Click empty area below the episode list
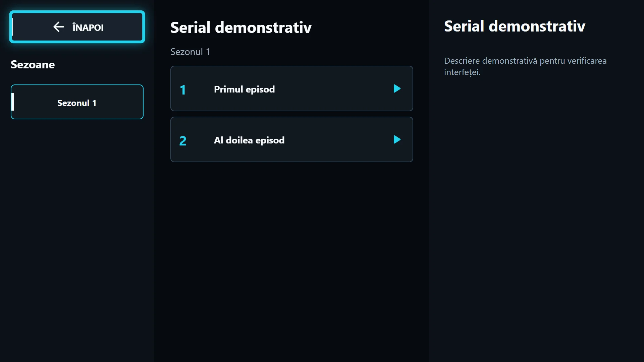Viewport: 644px width, 362px height. (x=291, y=261)
